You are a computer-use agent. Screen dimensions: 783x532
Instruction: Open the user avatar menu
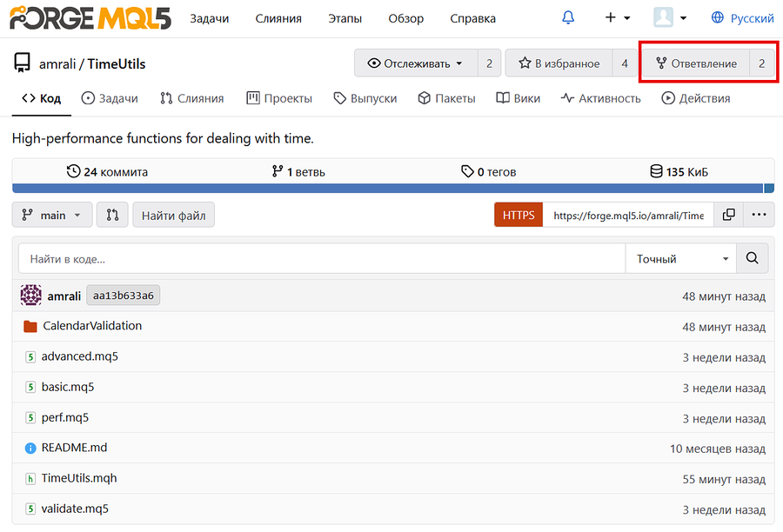pos(670,18)
